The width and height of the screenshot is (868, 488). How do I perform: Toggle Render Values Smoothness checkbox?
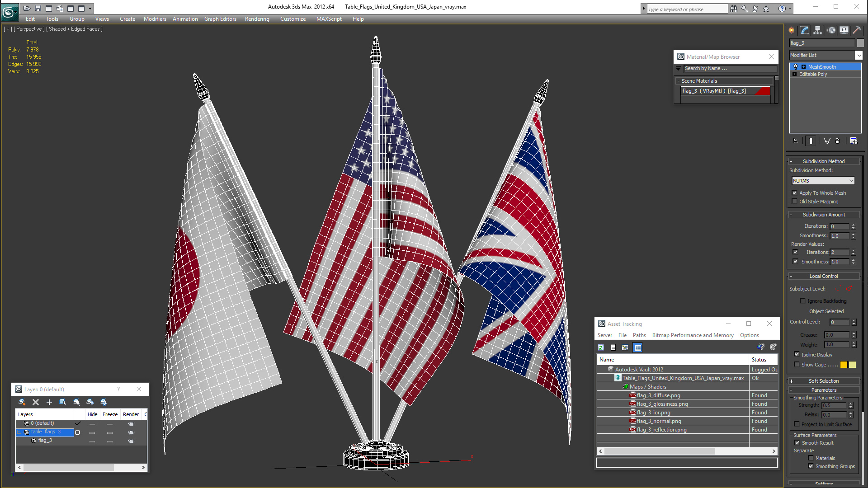click(x=796, y=262)
